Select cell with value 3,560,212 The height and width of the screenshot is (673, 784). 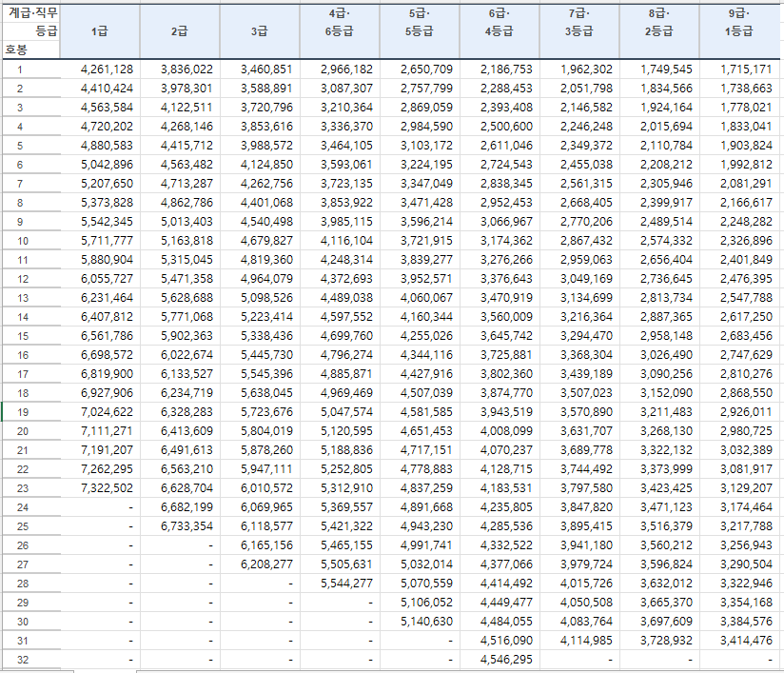pos(660,544)
